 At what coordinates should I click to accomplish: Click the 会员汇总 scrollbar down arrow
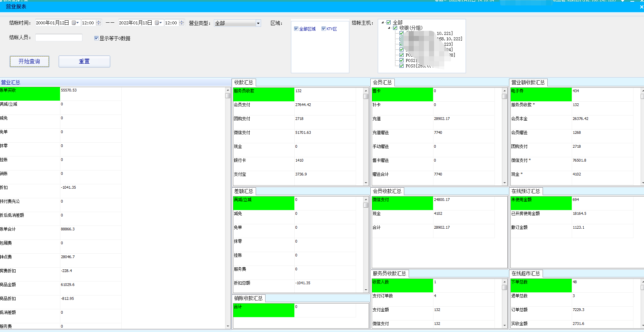coord(505,183)
